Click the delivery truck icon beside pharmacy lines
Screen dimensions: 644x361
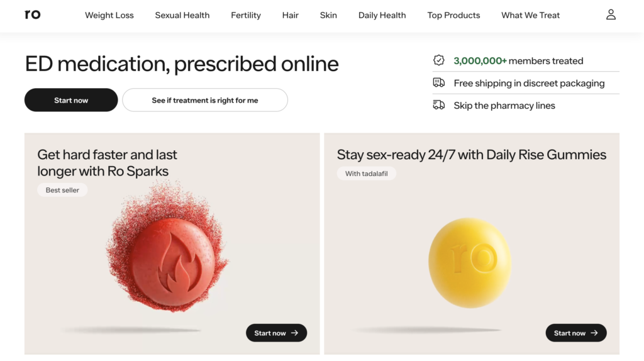439,105
